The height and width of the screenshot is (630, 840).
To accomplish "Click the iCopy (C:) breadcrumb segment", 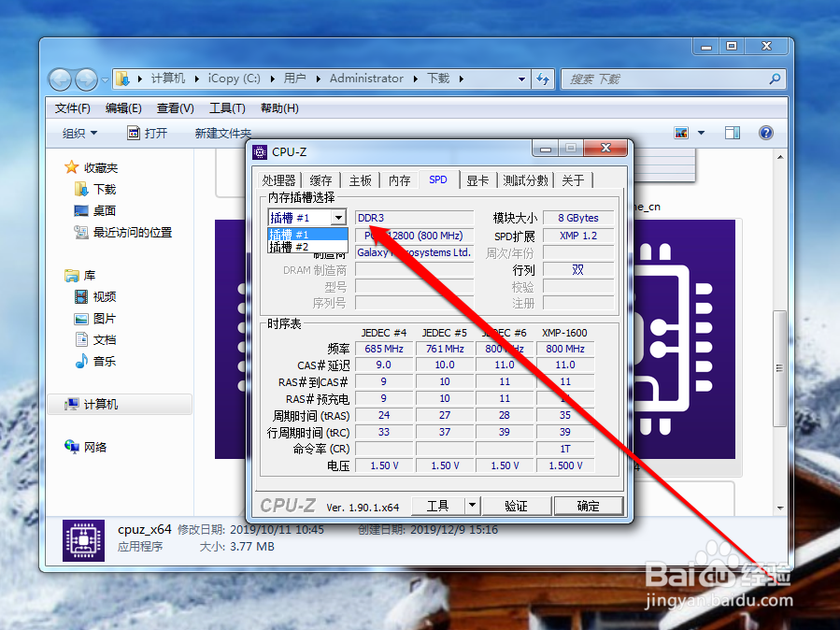I will (235, 79).
